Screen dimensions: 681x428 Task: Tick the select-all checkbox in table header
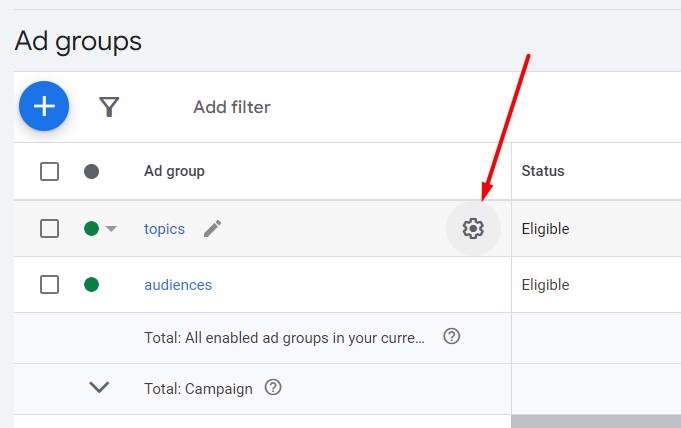(49, 171)
